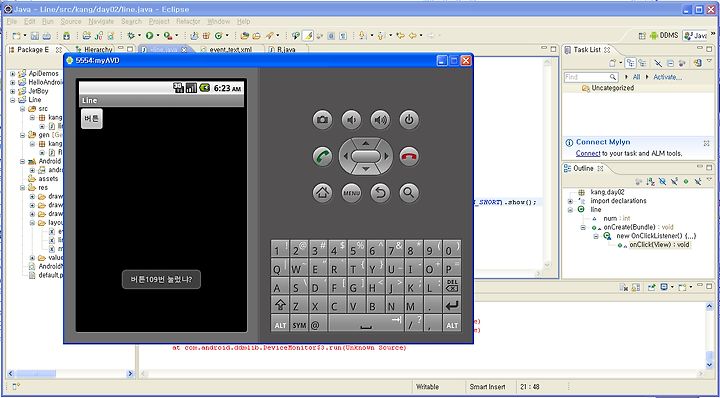Image resolution: width=720 pixels, height=398 pixels.
Task: Click the Activate... link
Action: (668, 77)
